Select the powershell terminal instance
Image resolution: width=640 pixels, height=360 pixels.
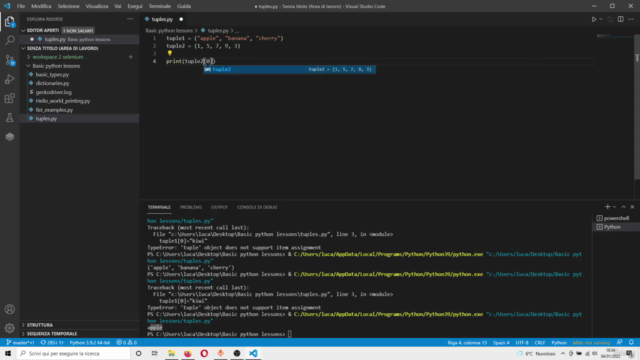pos(616,218)
